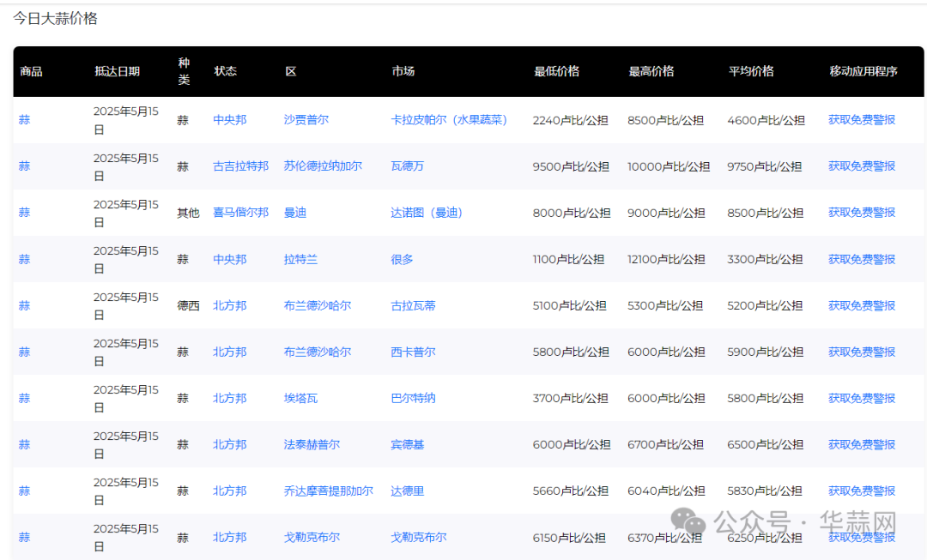Click 北方邦 in the 埃塔瓦 row
The image size is (927, 560).
pos(229,398)
